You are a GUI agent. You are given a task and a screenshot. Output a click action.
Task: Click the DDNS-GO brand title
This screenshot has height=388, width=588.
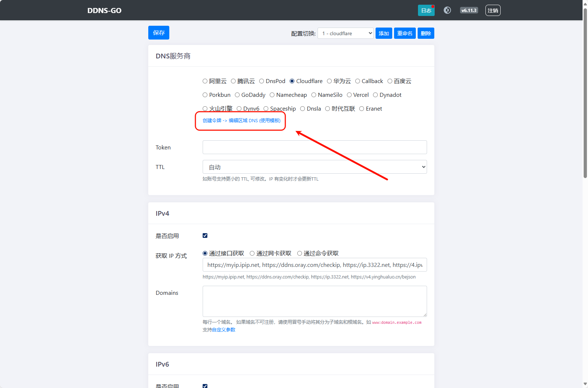click(x=104, y=11)
